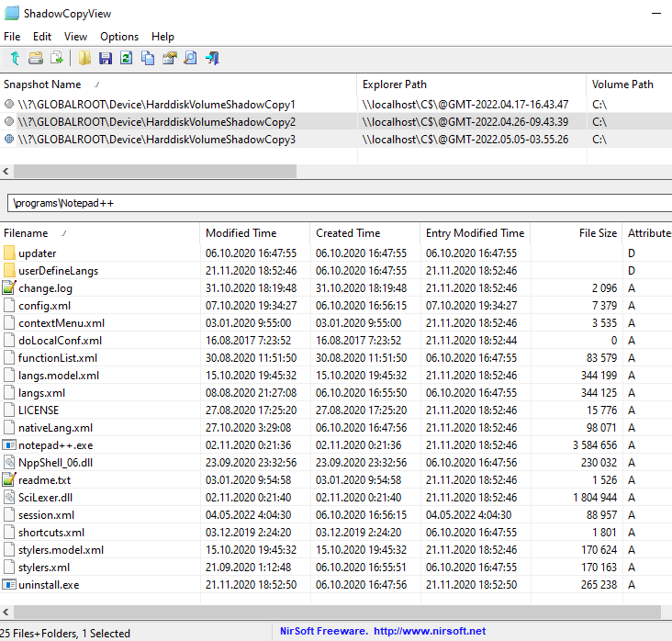Click the change.log file icon
672x641 pixels.
9,287
